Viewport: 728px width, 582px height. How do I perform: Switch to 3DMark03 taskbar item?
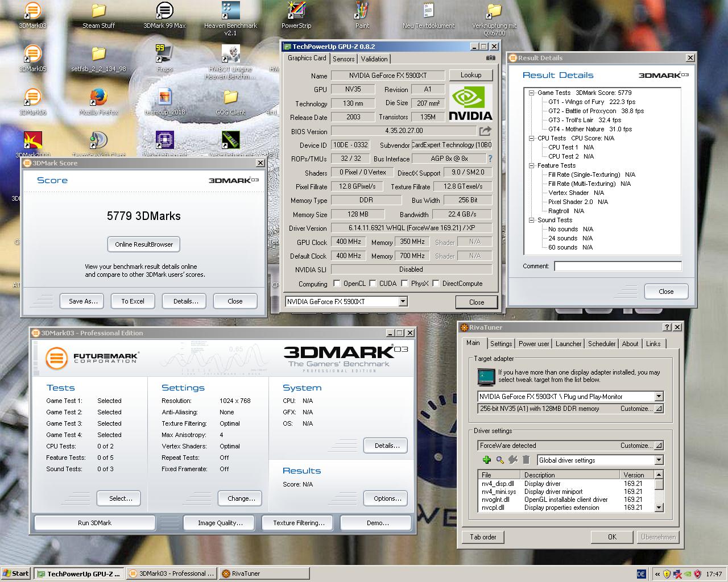(172, 573)
